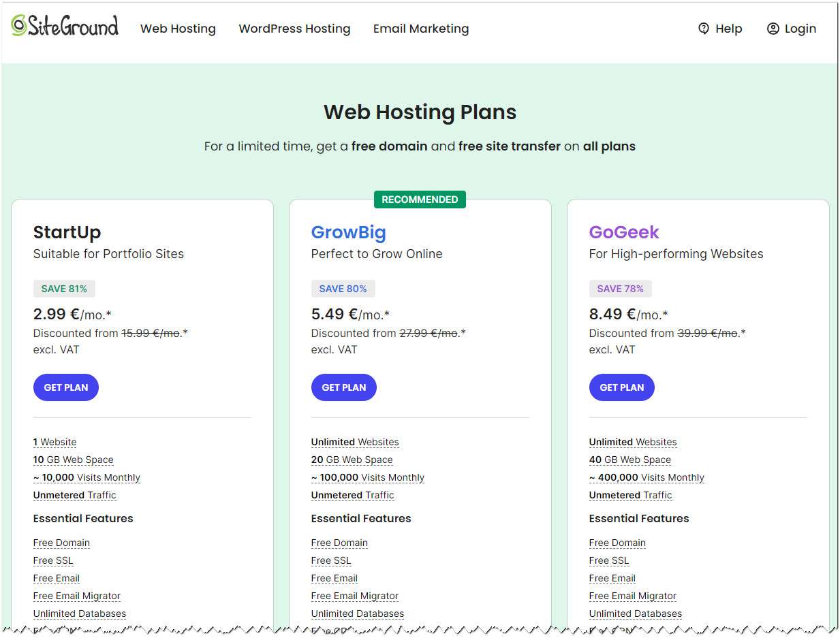Click the '2.99 €/mo.*' price
Image resolution: width=840 pixels, height=640 pixels.
[x=72, y=314]
